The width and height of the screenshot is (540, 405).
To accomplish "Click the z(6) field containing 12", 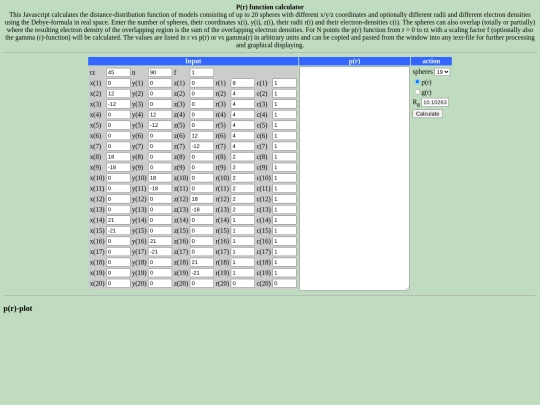I will [201, 136].
